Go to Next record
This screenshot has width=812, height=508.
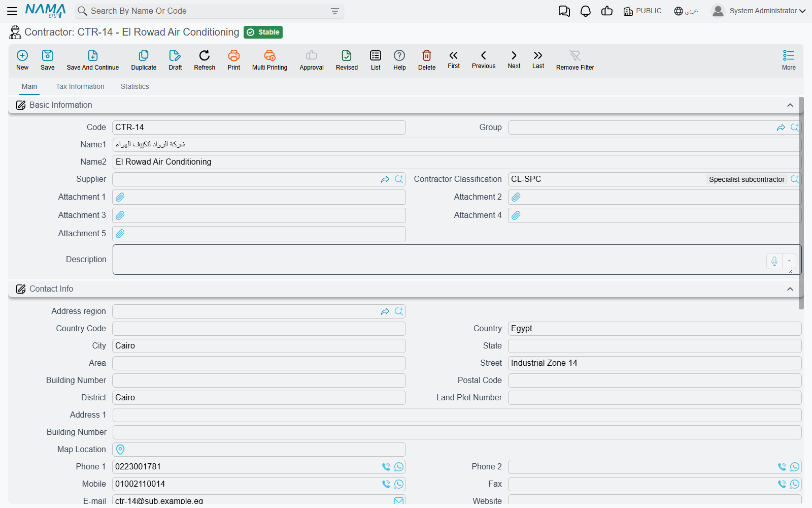click(514, 59)
